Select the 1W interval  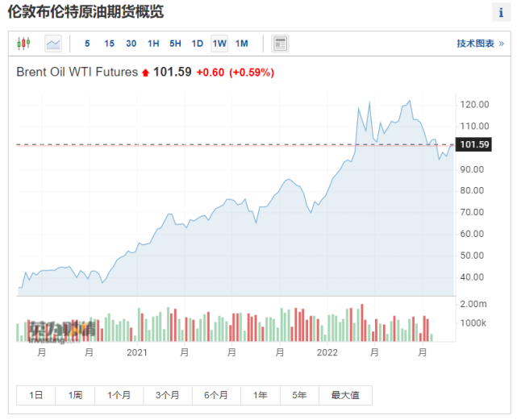pos(219,43)
